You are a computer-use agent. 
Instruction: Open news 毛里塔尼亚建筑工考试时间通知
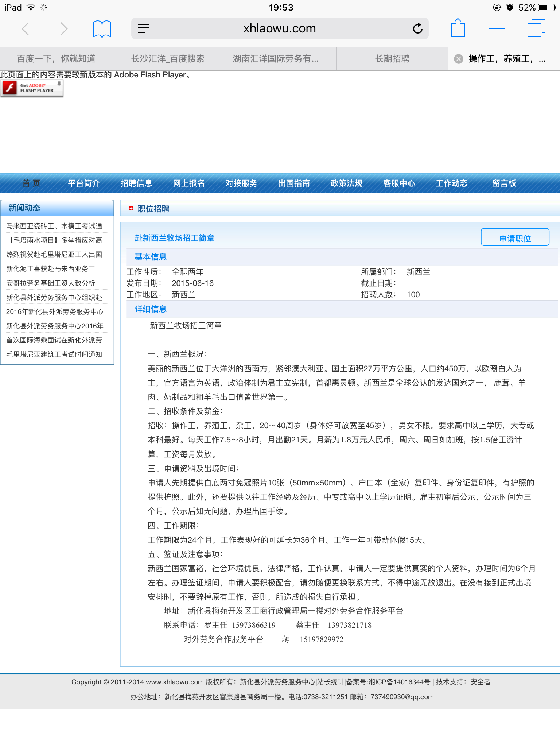coord(54,354)
